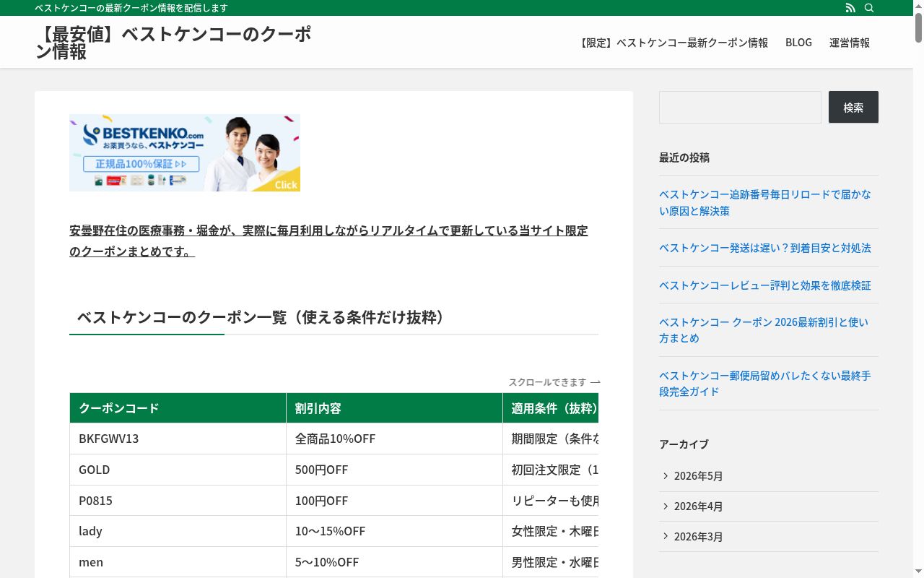The height and width of the screenshot is (578, 924).
Task: Open post ベストケンコー クーポン 2026最新割引と使い方まとめ
Action: (764, 330)
